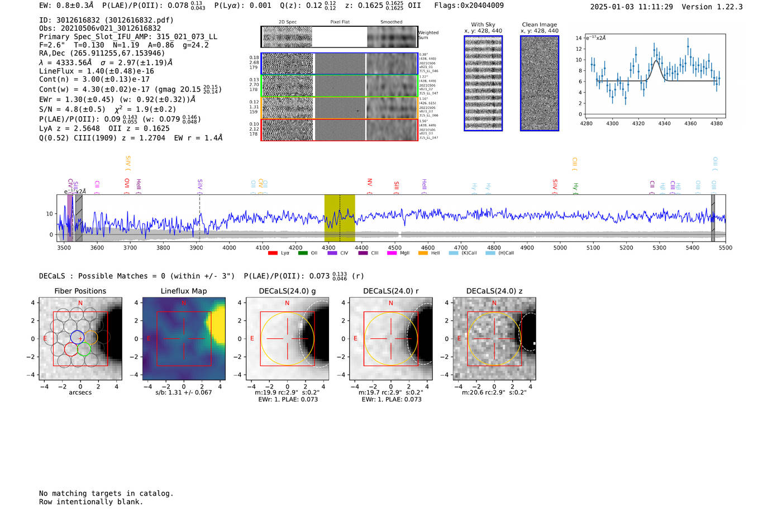Click the 'Row intentionally blank.' text

91,502
